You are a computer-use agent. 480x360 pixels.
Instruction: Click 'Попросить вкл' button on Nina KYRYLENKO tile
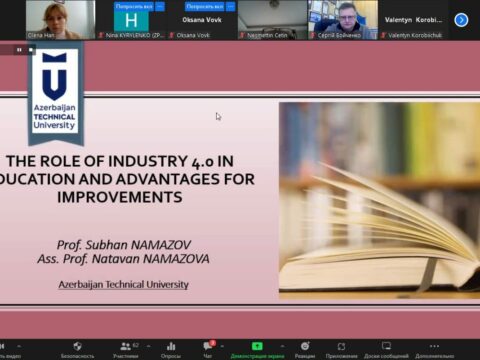coord(134,6)
